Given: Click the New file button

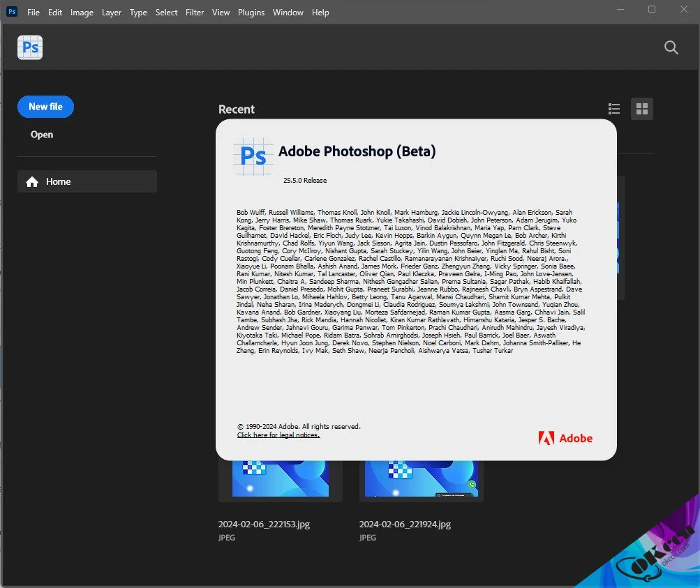Looking at the screenshot, I should (x=45, y=107).
